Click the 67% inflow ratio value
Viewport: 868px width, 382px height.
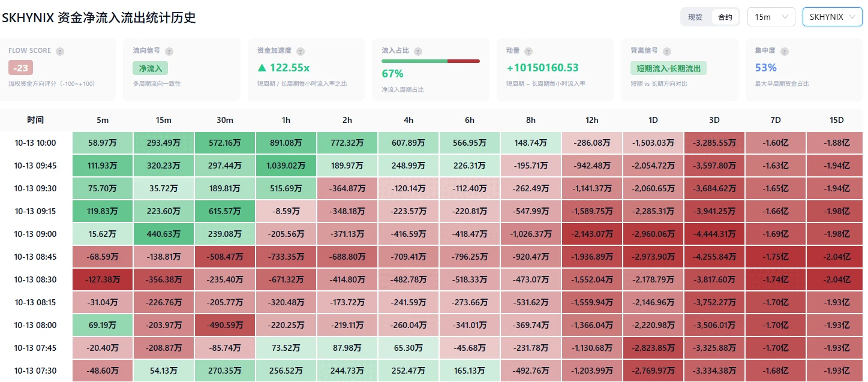pos(392,74)
